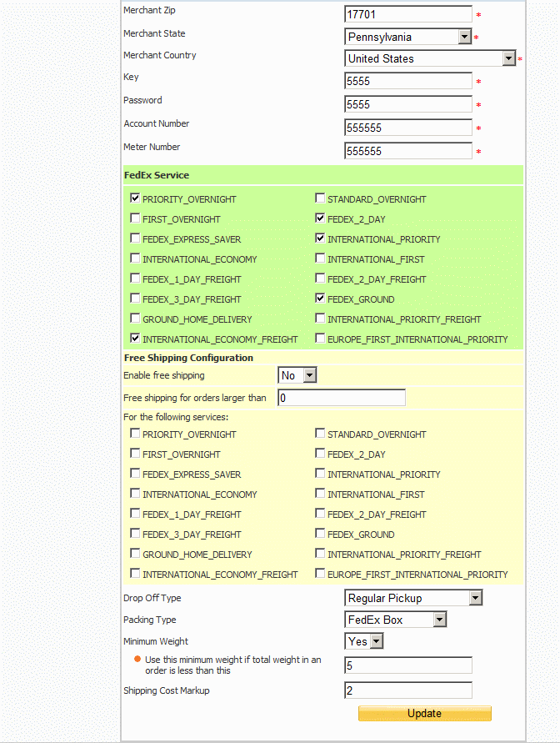560x743 pixels.
Task: Click the Update button
Action: 425,713
